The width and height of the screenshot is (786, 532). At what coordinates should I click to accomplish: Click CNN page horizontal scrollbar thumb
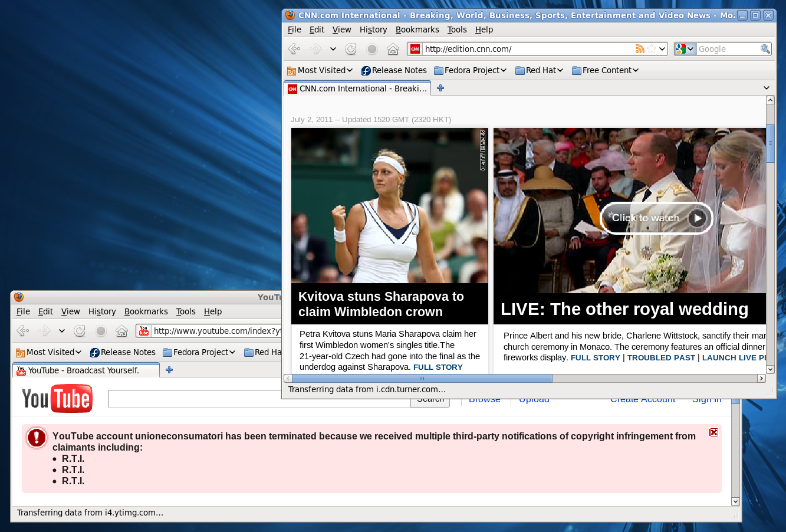tap(422, 378)
